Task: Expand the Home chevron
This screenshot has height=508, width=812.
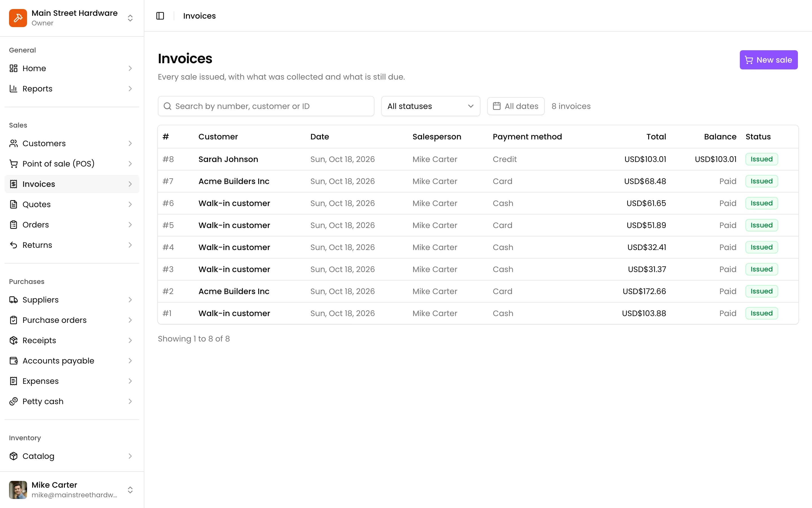Action: point(130,68)
